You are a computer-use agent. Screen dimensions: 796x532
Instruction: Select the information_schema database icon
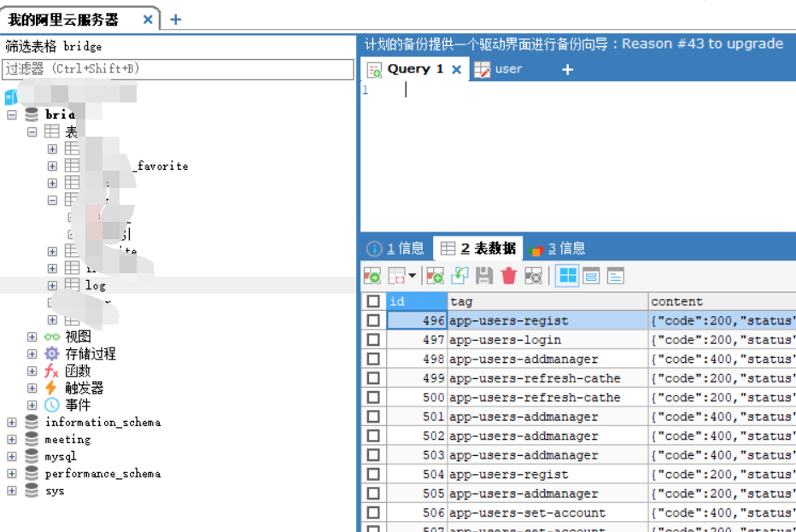(32, 423)
